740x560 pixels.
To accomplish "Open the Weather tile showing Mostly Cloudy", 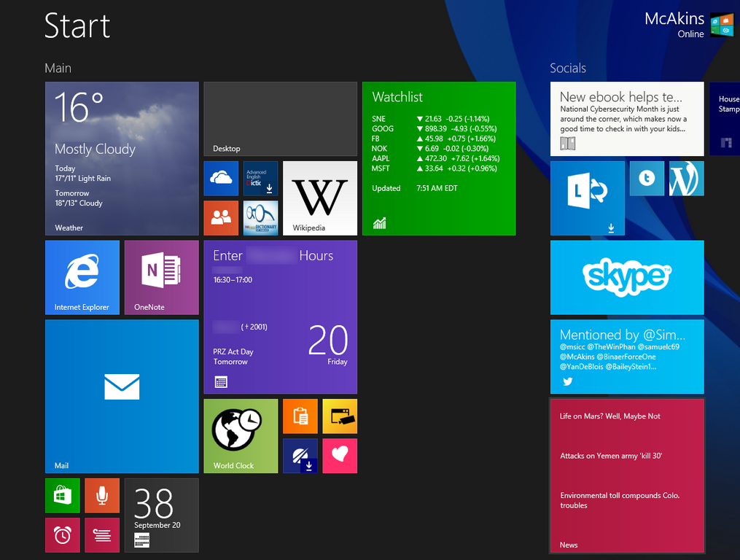I will pyautogui.click(x=122, y=158).
